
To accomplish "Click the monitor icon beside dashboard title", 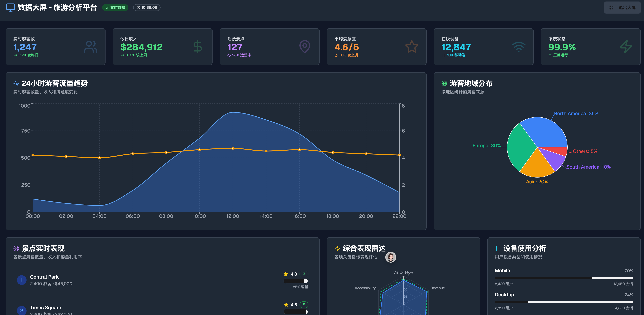I will click(10, 8).
